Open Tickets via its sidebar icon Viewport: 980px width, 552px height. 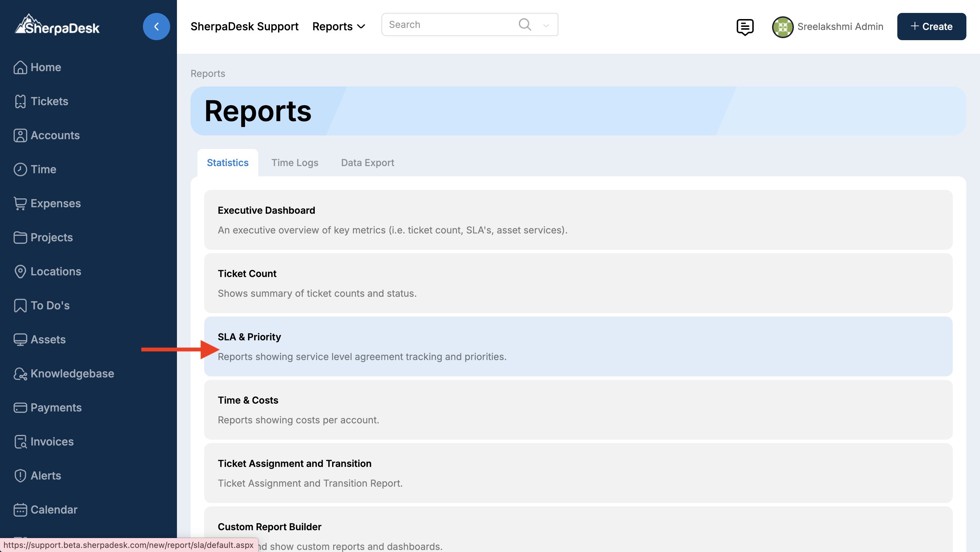point(20,101)
